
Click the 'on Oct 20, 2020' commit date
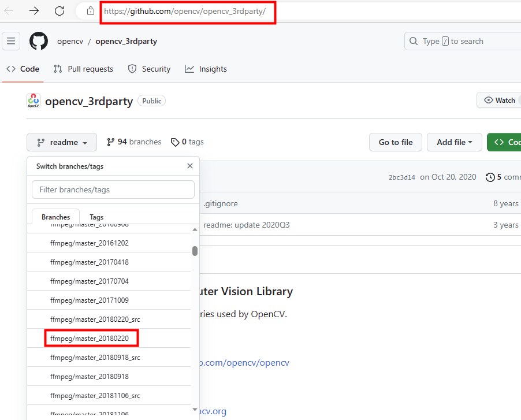(x=448, y=177)
